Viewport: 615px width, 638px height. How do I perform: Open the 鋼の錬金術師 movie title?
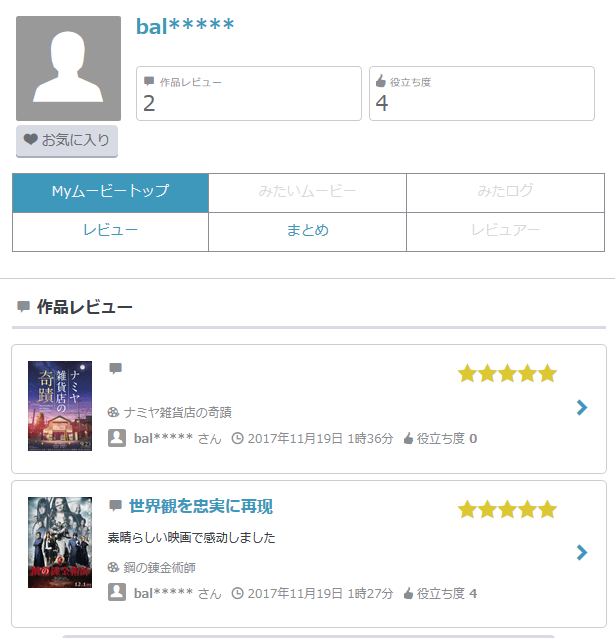coord(160,567)
